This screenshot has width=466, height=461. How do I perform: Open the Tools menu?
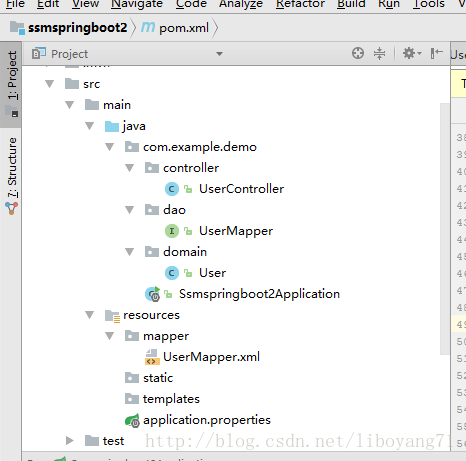429,4
